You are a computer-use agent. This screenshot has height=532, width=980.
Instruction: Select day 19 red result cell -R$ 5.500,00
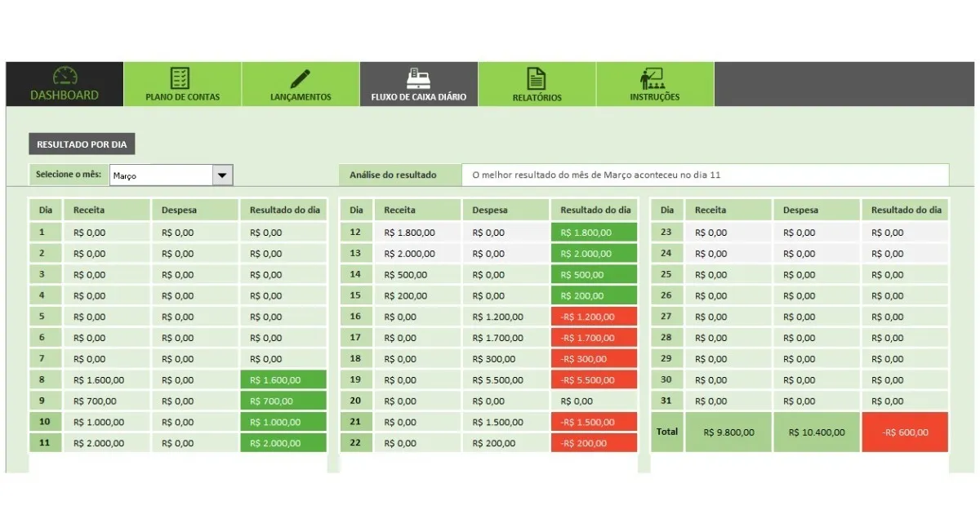point(593,380)
